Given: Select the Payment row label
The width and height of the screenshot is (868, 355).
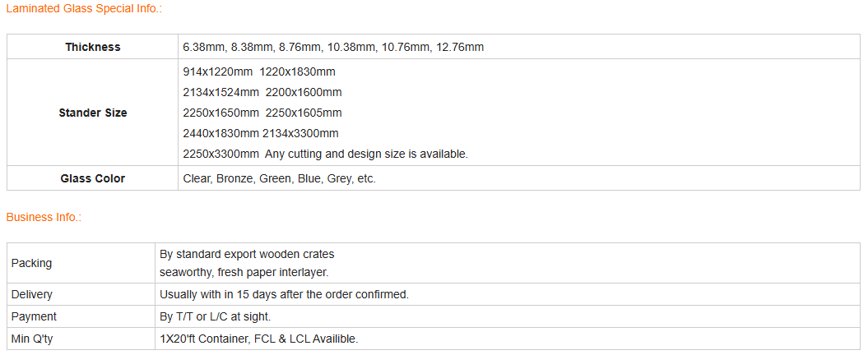Looking at the screenshot, I should coord(34,317).
